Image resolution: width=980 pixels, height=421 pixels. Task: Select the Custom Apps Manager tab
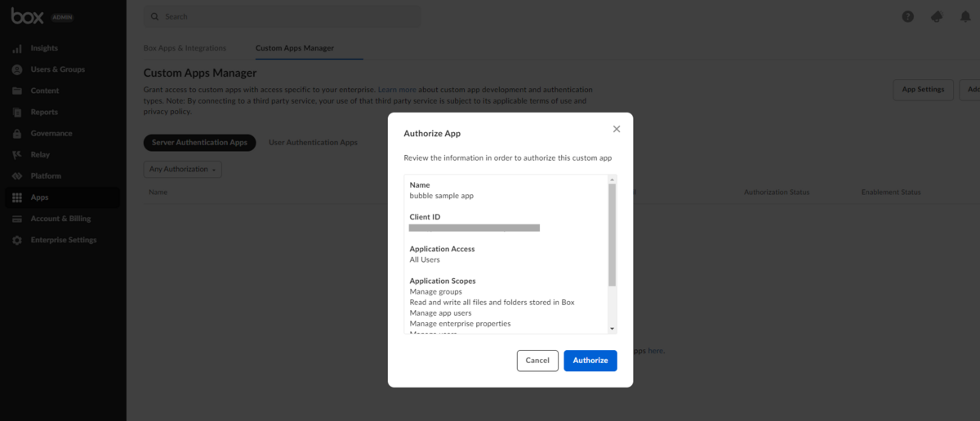pyautogui.click(x=295, y=48)
